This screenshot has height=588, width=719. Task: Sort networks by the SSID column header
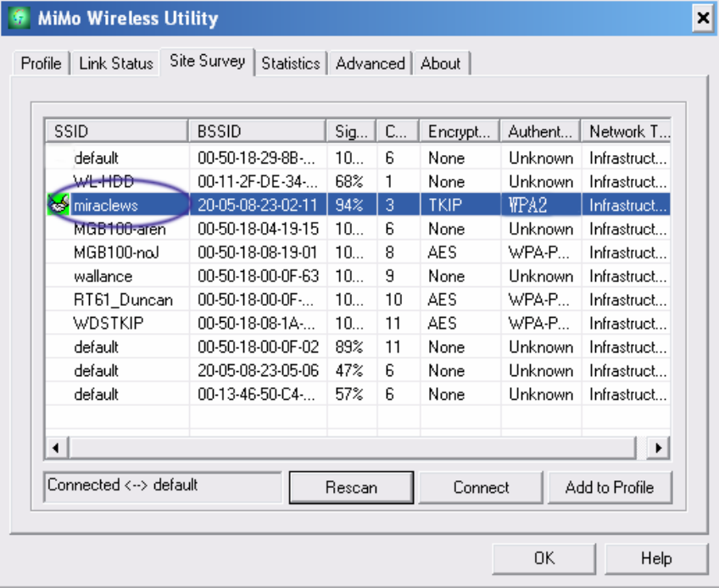coord(117,131)
